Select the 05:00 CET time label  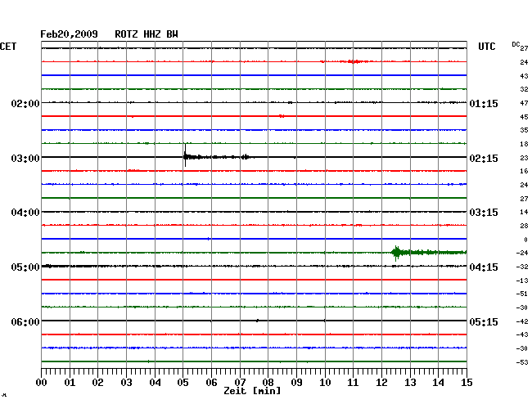(x=25, y=267)
